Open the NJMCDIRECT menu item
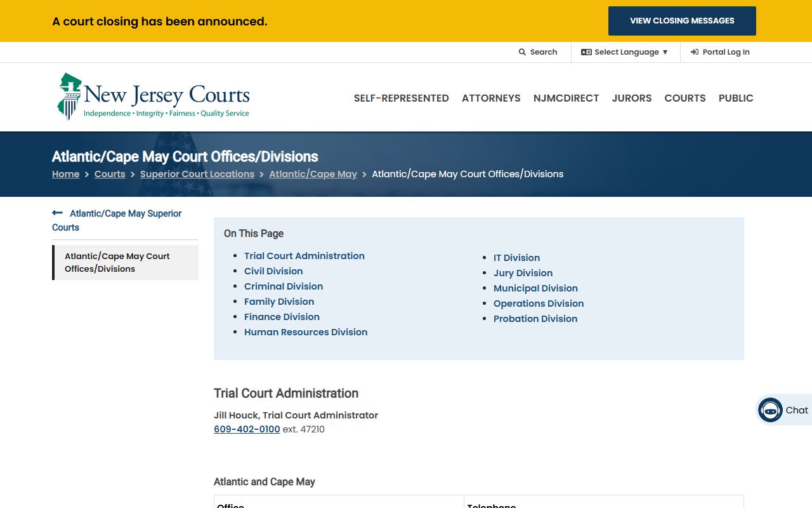 click(x=566, y=98)
